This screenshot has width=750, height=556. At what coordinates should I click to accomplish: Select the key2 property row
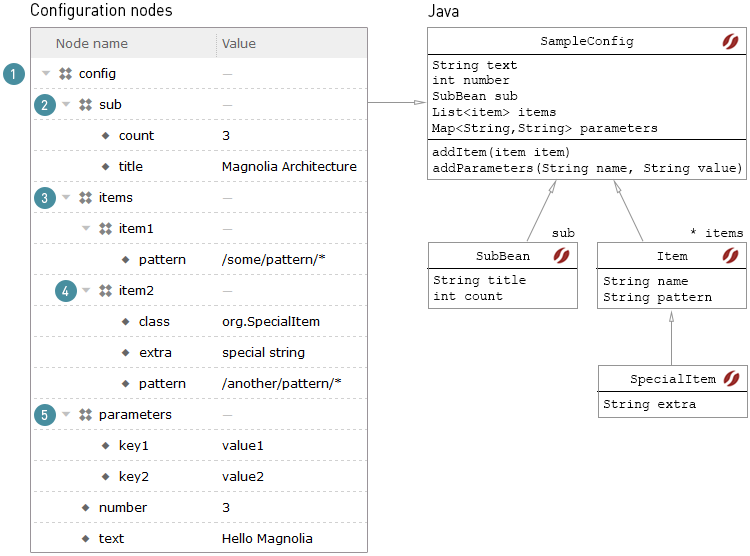[x=200, y=477]
